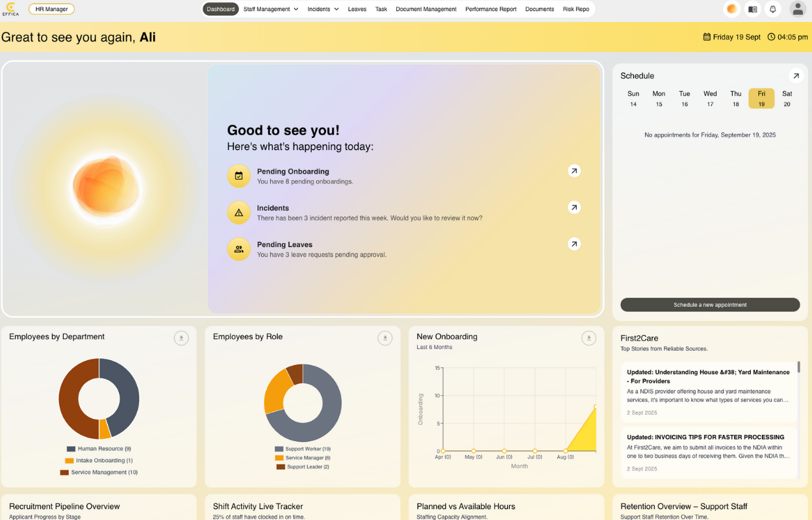
Task: Expand Staff Management dropdown menu
Action: (270, 9)
